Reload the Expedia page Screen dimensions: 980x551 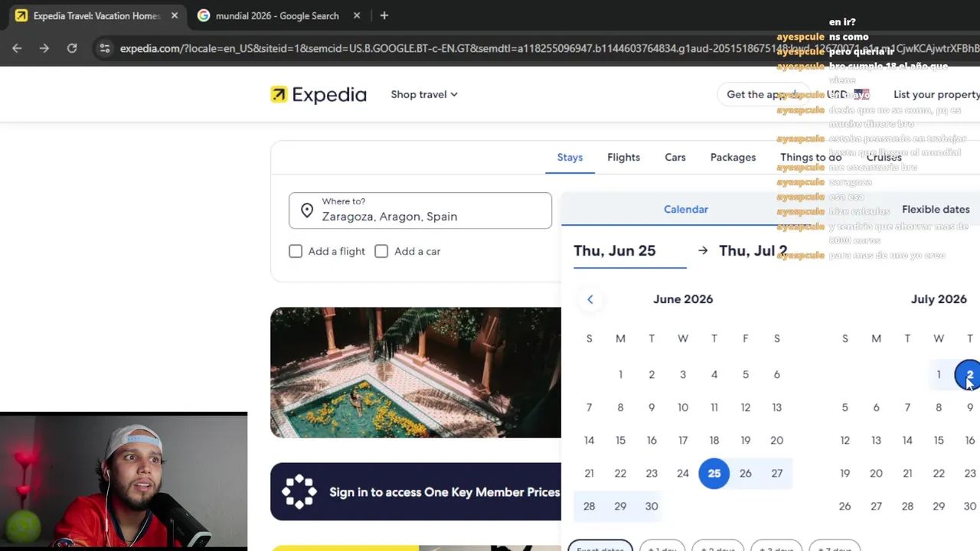click(x=72, y=48)
